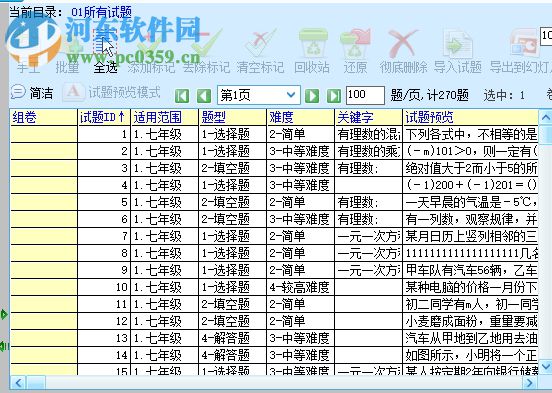Click preview 如图所示，小明将一个正
552x393 pixels.
[470, 355]
